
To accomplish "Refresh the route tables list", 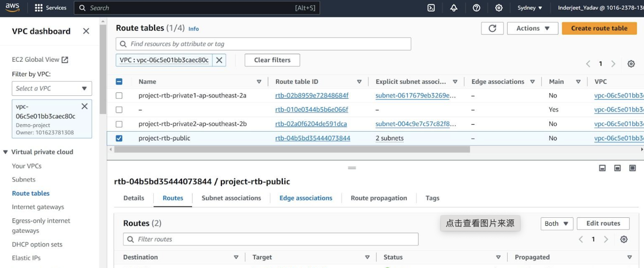I will 492,28.
